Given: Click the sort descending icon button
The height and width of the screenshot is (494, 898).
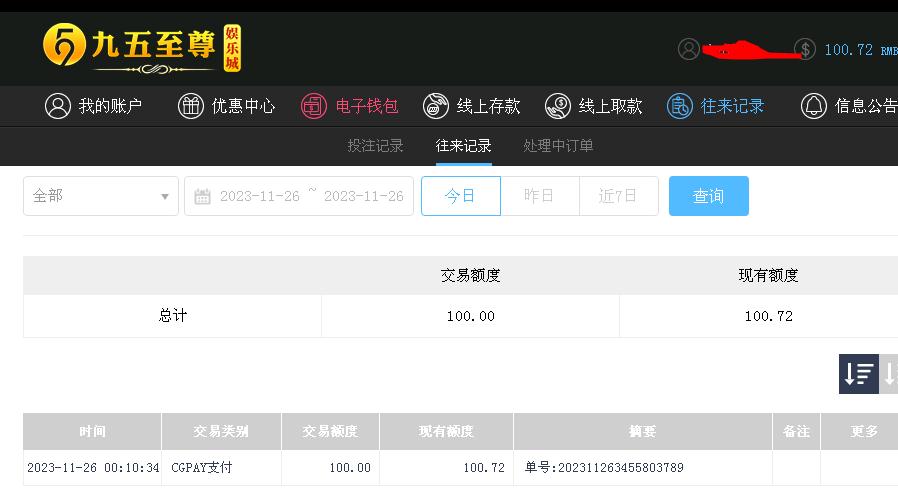Looking at the screenshot, I should 859,374.
